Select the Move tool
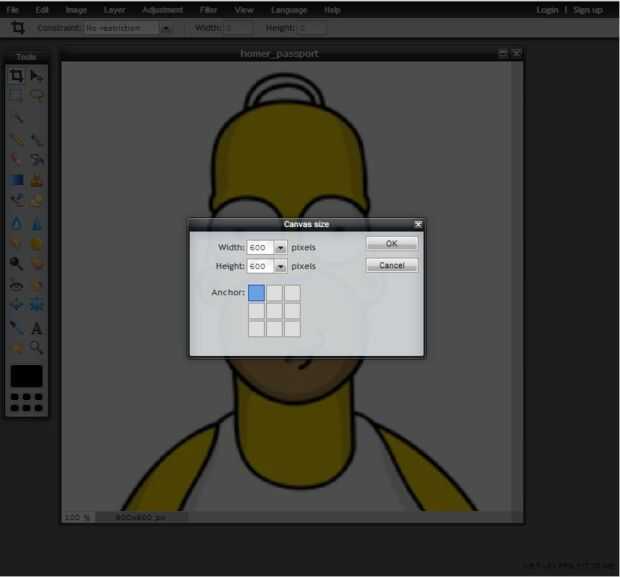Image resolution: width=620 pixels, height=577 pixels. (x=37, y=76)
